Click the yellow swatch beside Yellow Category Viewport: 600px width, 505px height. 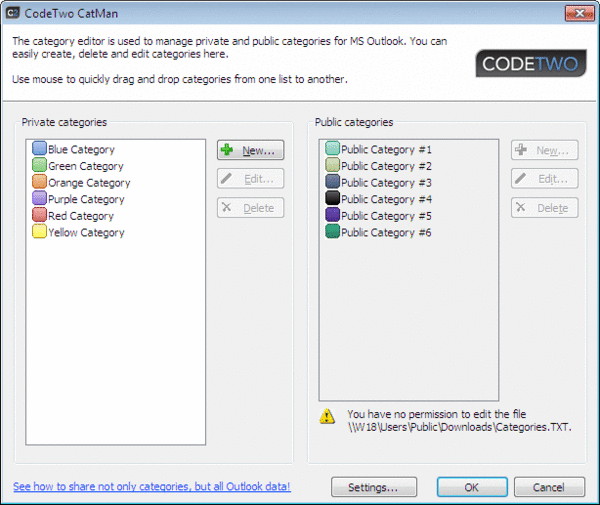[39, 232]
